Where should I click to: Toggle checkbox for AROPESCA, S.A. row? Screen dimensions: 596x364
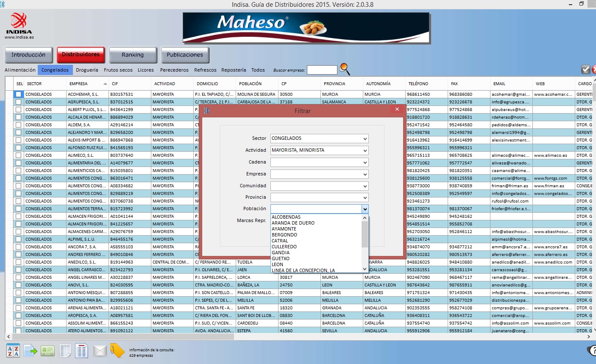coord(18,316)
